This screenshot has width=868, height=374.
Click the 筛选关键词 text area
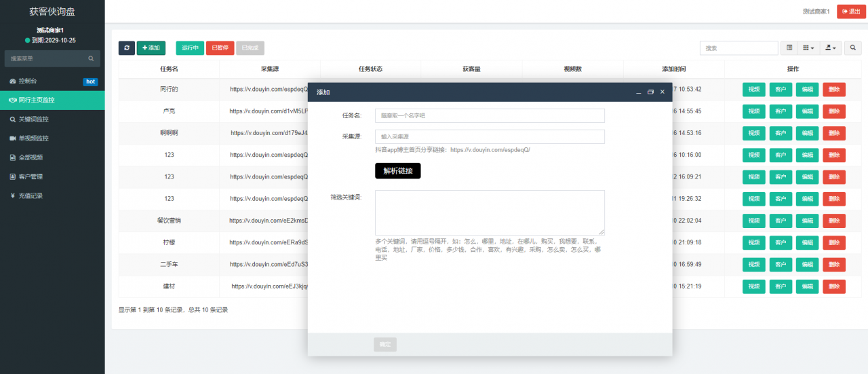point(490,212)
